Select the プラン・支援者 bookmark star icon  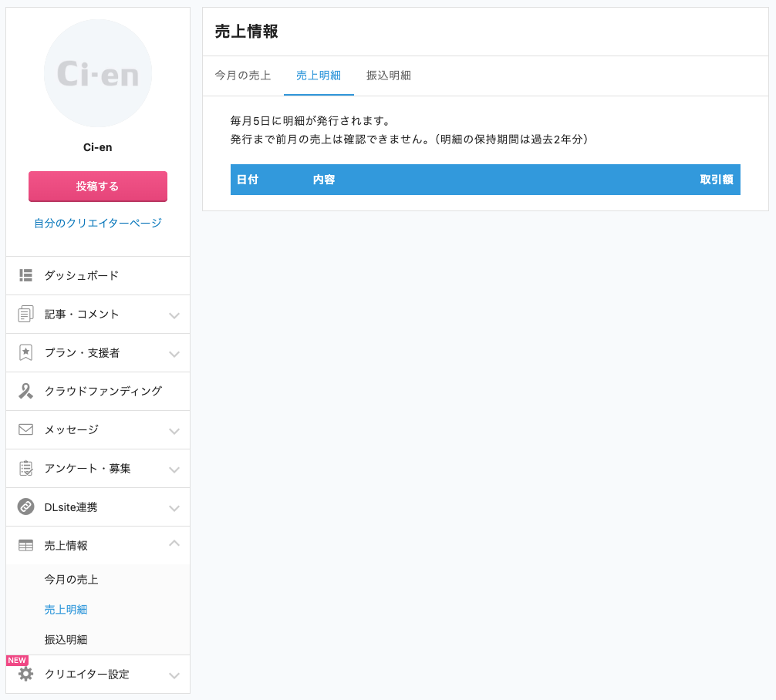pyautogui.click(x=25, y=352)
